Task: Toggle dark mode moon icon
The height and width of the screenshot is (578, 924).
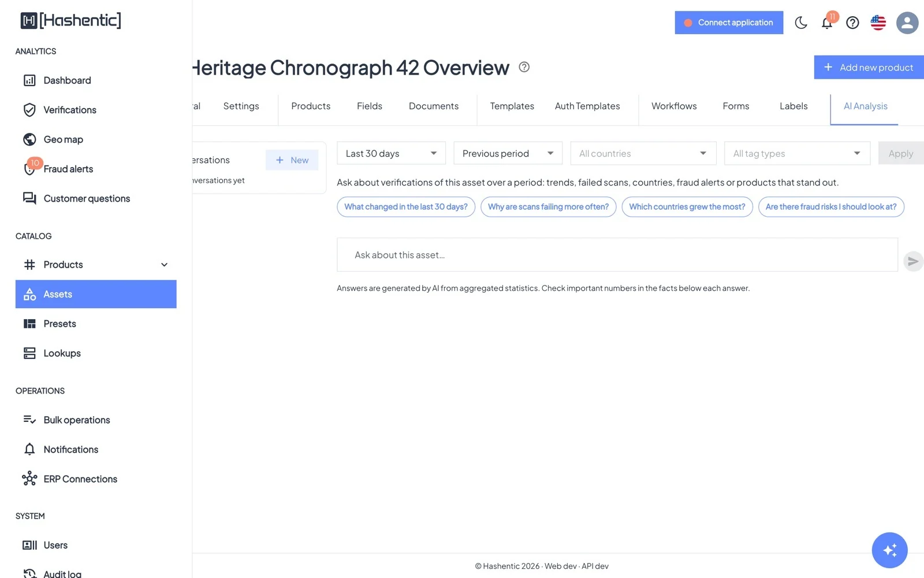Action: (x=801, y=23)
